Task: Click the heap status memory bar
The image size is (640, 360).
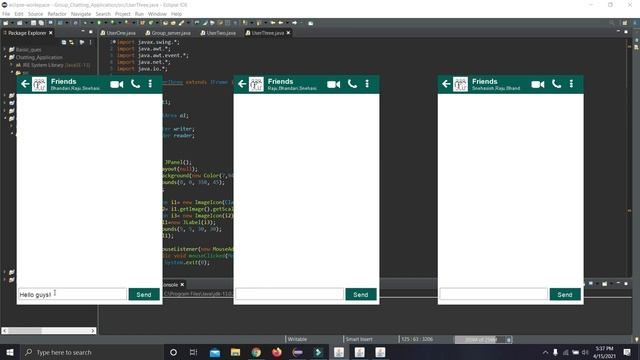Action: pos(480,340)
